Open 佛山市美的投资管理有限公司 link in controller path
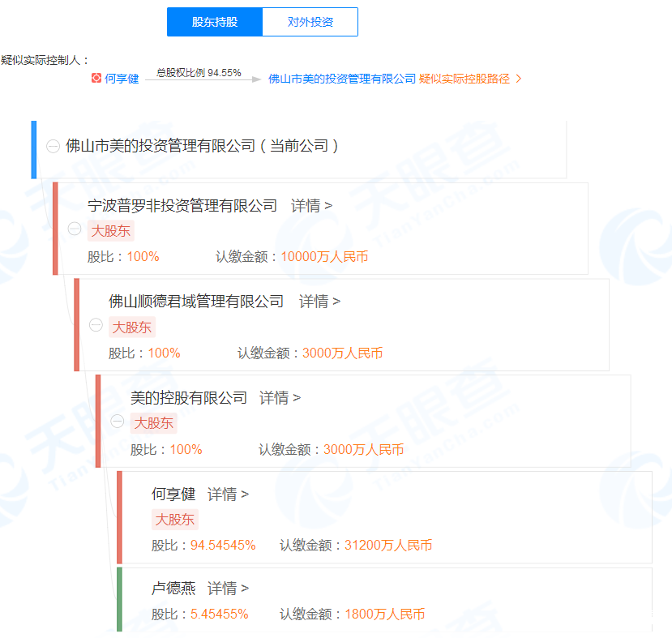Viewport: 672px width, 638px height. click(342, 79)
